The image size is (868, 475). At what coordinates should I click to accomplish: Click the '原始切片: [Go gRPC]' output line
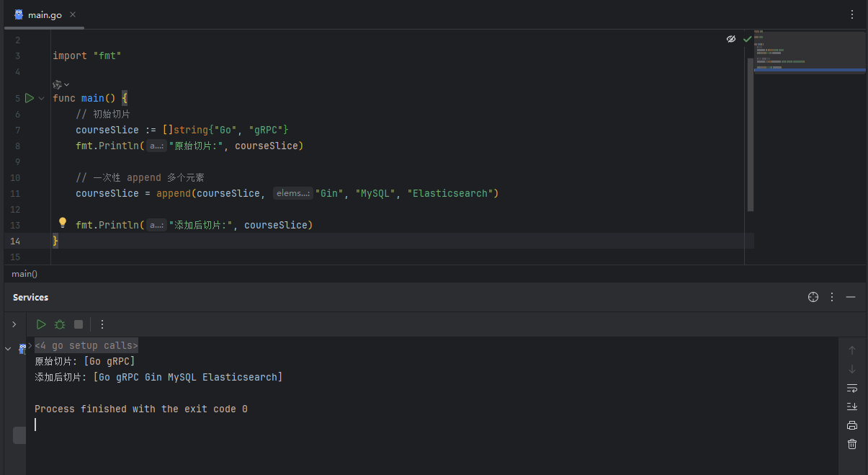click(x=85, y=361)
